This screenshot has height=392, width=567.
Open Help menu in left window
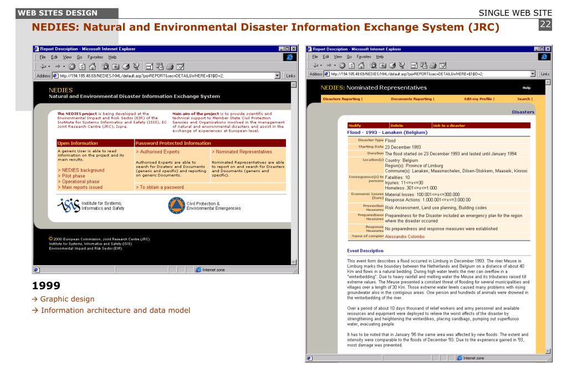point(113,57)
